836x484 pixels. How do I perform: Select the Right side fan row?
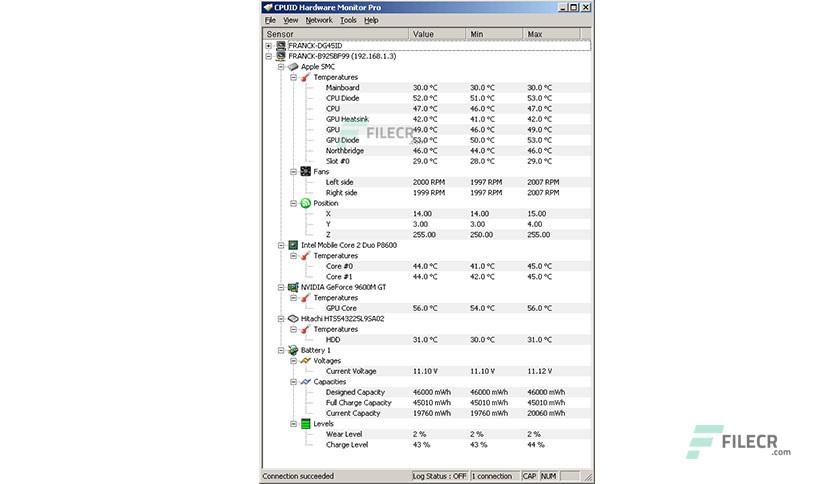[427, 192]
